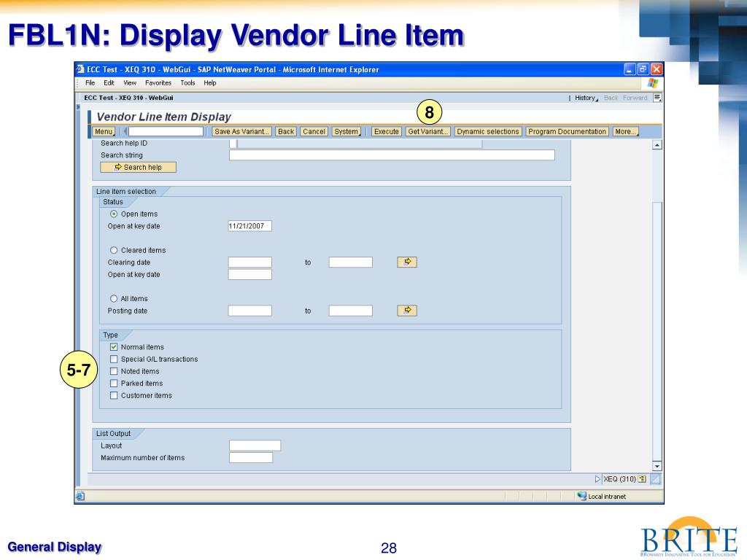Viewport: 747px width, 560px height.
Task: Minimize the Internet Explorer window
Action: pyautogui.click(x=630, y=69)
